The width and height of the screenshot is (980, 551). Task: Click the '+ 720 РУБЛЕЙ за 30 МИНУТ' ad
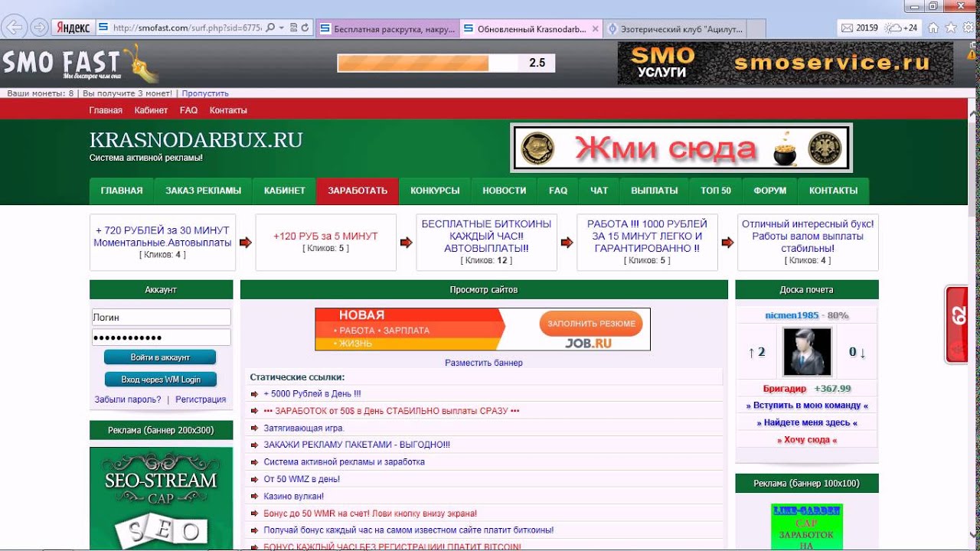coord(162,236)
